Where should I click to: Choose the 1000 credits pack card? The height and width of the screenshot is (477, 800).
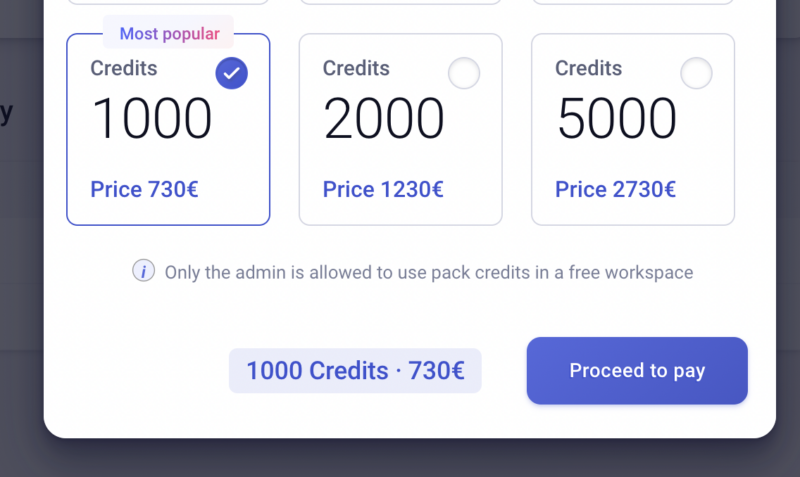168,130
